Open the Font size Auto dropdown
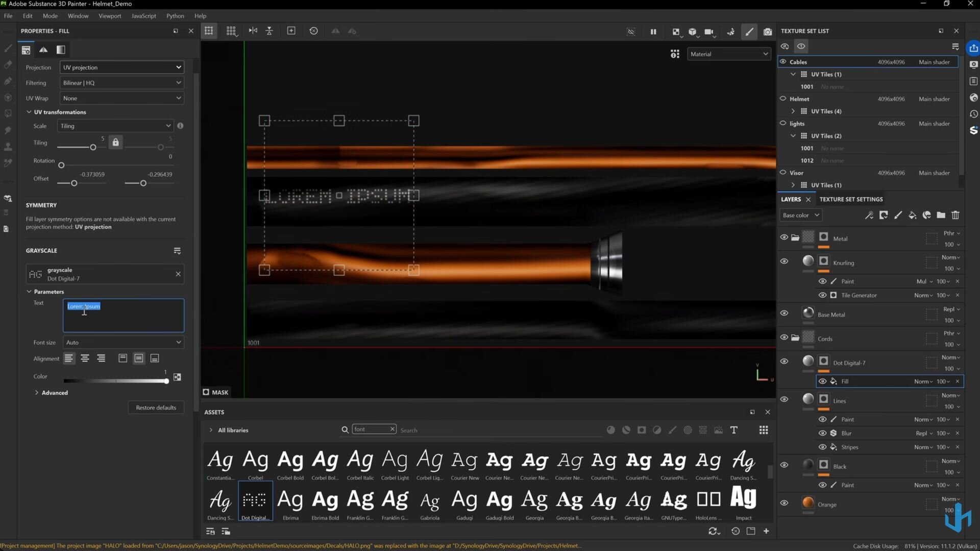This screenshot has height=551, width=980. [123, 343]
